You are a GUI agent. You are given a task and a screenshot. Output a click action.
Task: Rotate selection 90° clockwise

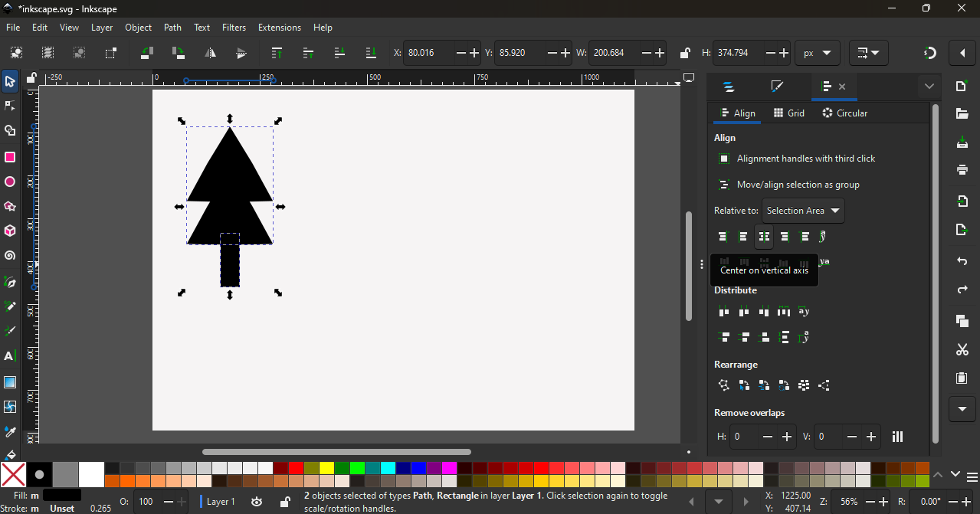click(178, 53)
